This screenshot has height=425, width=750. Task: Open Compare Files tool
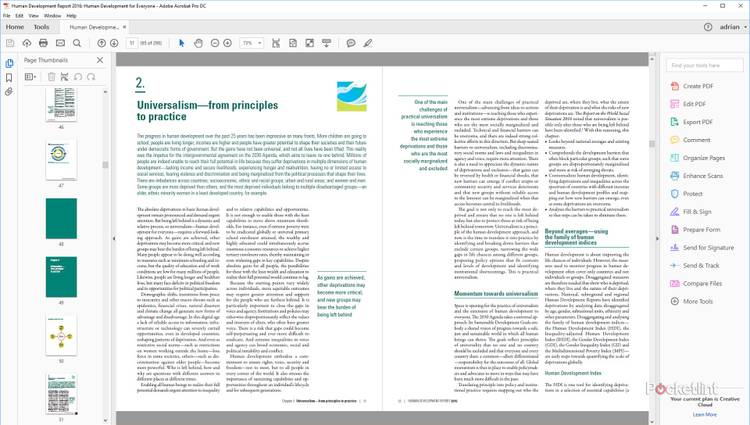(x=696, y=283)
